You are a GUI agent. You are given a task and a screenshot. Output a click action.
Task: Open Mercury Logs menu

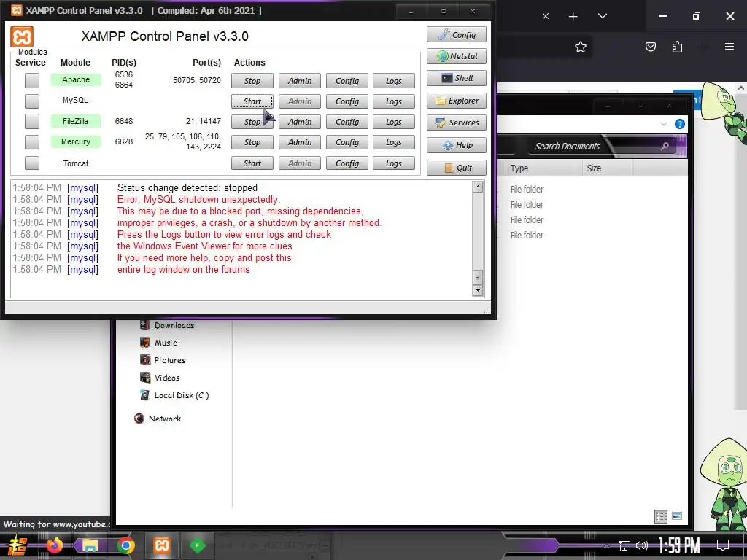point(393,142)
